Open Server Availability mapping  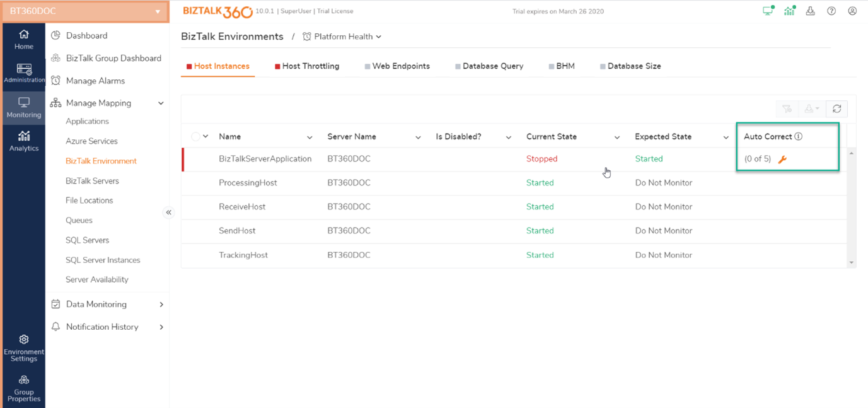click(97, 279)
